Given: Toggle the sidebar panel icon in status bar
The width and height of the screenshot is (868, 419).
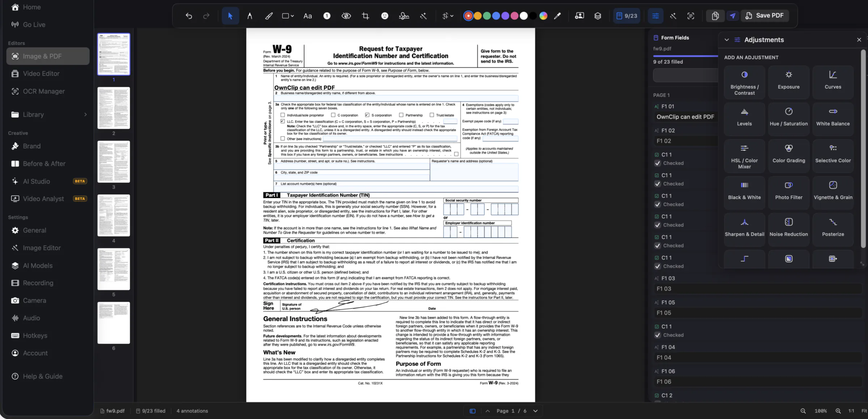Looking at the screenshot, I should (x=472, y=411).
